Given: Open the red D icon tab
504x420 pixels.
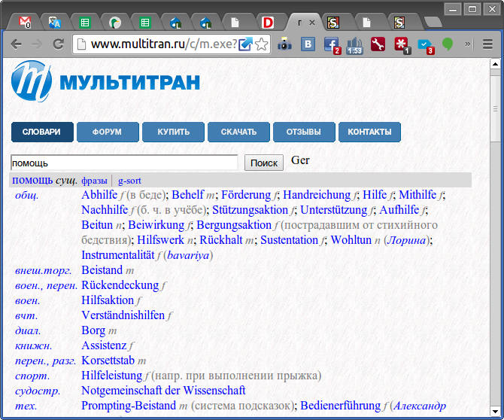Looking at the screenshot, I should click(268, 23).
